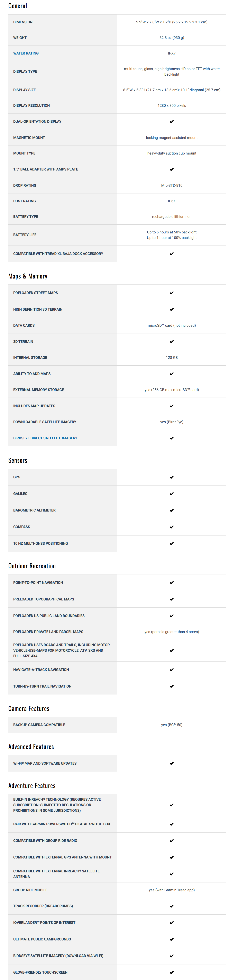Image resolution: width=229 pixels, height=980 pixels.
Task: Click the Group Ride Radio compatibility checkmark
Action: pyautogui.click(x=172, y=841)
